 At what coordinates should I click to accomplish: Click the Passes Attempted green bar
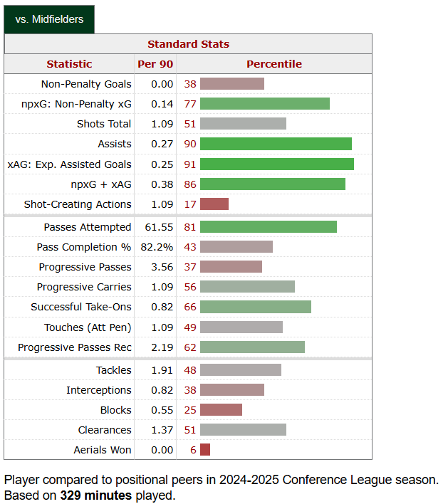point(268,227)
